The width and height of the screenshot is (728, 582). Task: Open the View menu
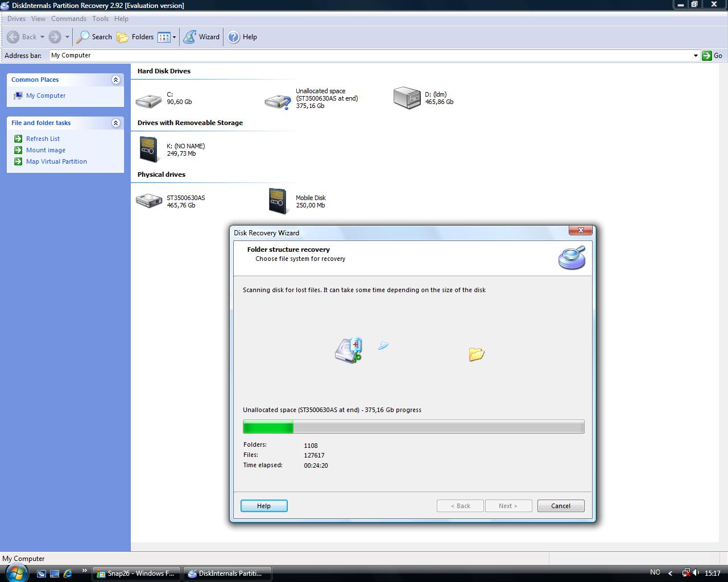38,19
